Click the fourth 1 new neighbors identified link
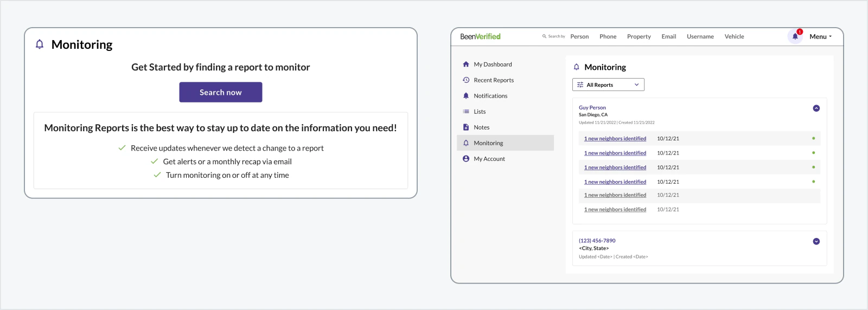 tap(615, 182)
